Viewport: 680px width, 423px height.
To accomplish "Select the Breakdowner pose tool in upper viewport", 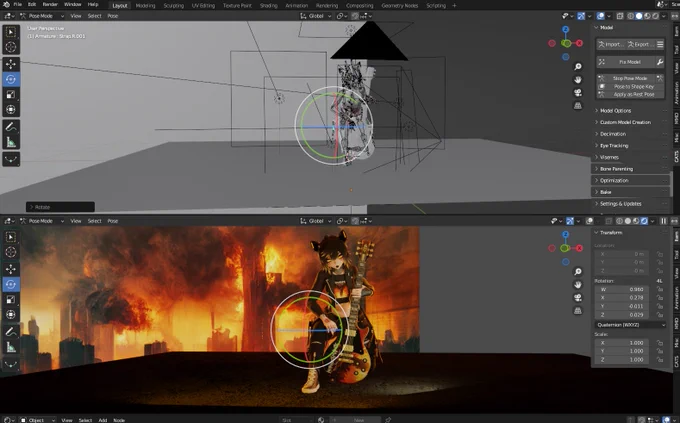I will tap(11, 160).
